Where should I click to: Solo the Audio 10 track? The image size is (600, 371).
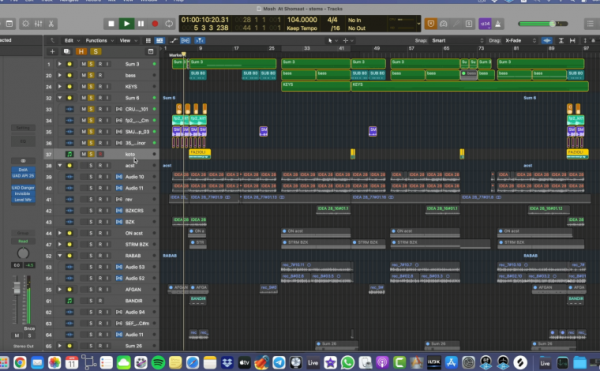(x=91, y=177)
